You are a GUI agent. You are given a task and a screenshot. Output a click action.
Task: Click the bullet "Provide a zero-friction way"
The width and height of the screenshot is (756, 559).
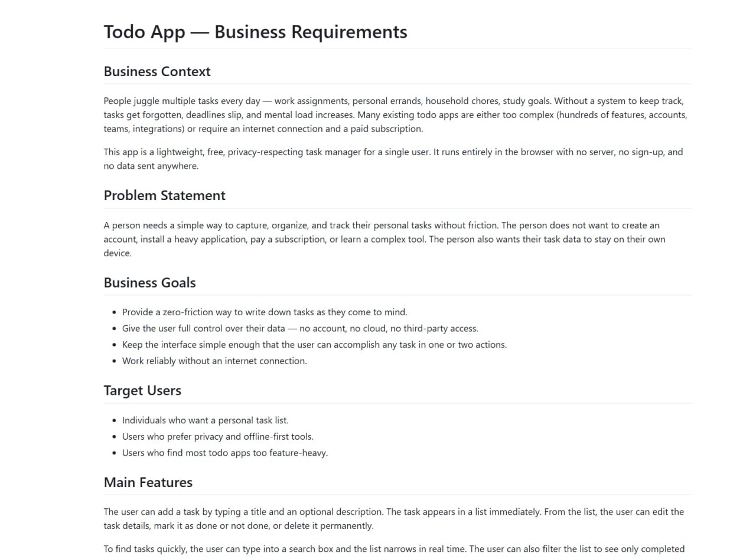tap(265, 312)
